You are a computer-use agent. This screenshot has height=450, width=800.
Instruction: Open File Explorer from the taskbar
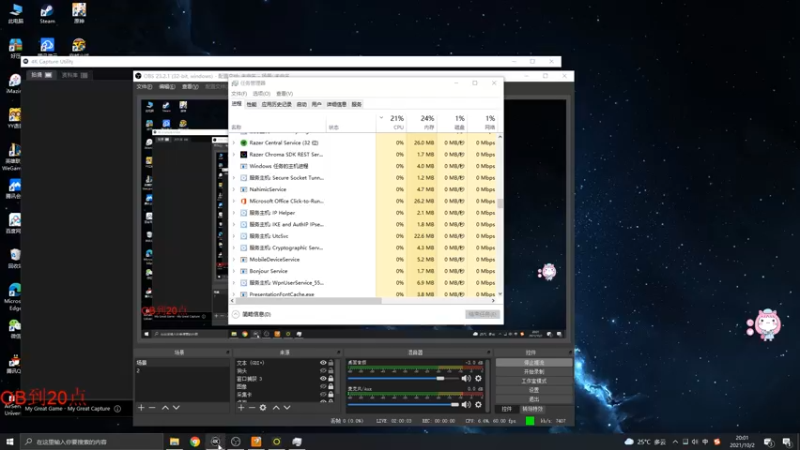(x=174, y=441)
